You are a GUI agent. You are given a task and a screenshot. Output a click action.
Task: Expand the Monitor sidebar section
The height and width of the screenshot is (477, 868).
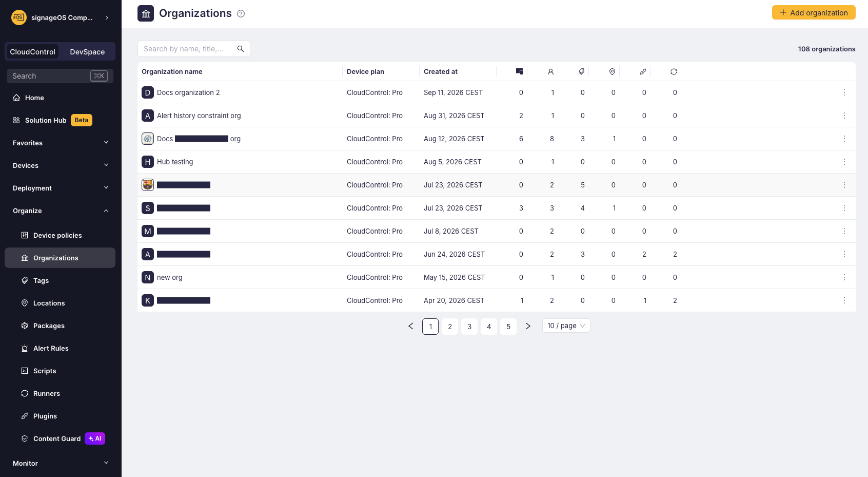click(x=61, y=463)
